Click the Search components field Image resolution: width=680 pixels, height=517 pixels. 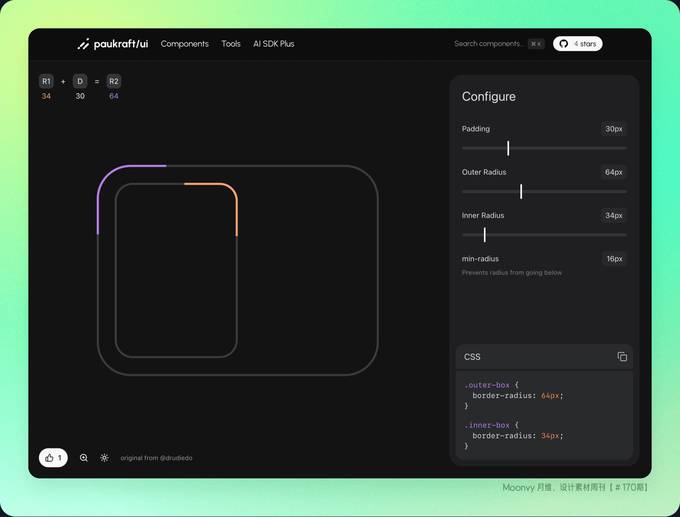[x=499, y=44]
